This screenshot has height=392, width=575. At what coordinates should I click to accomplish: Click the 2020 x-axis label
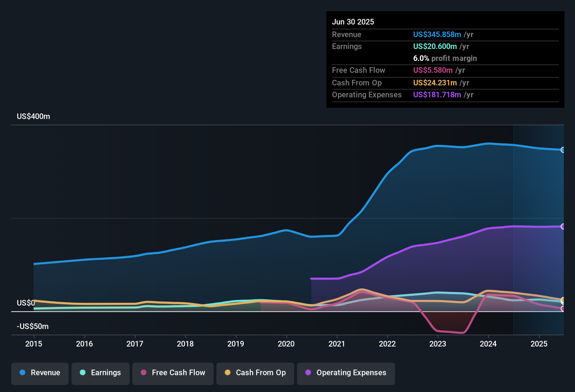[x=286, y=344]
